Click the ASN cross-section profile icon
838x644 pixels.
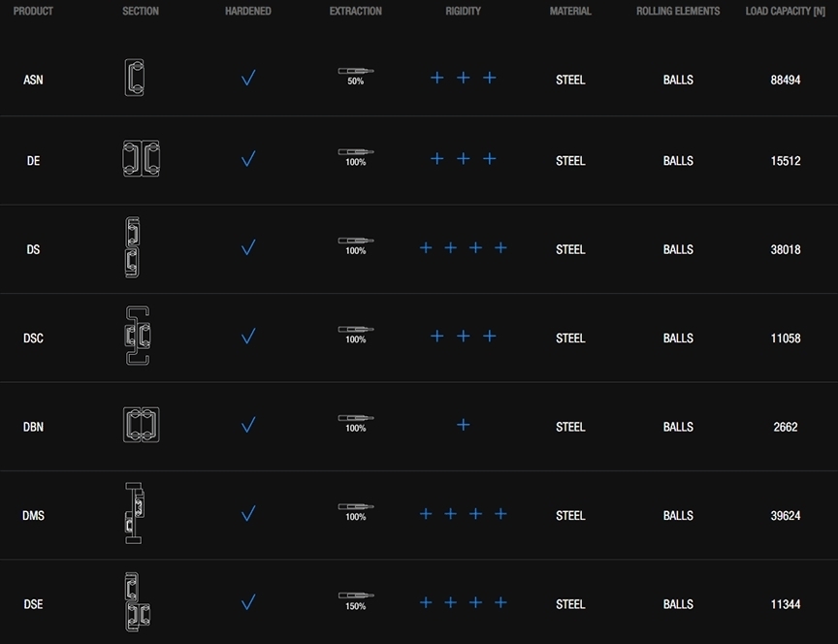pyautogui.click(x=135, y=79)
